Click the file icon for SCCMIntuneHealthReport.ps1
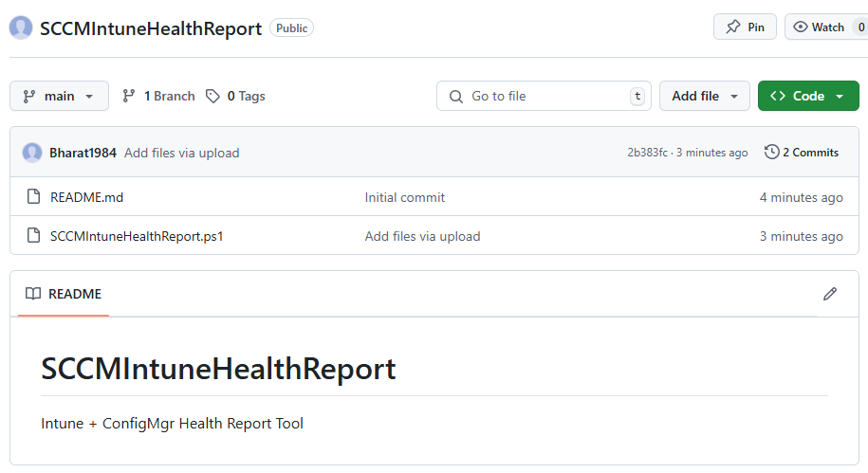 point(34,235)
